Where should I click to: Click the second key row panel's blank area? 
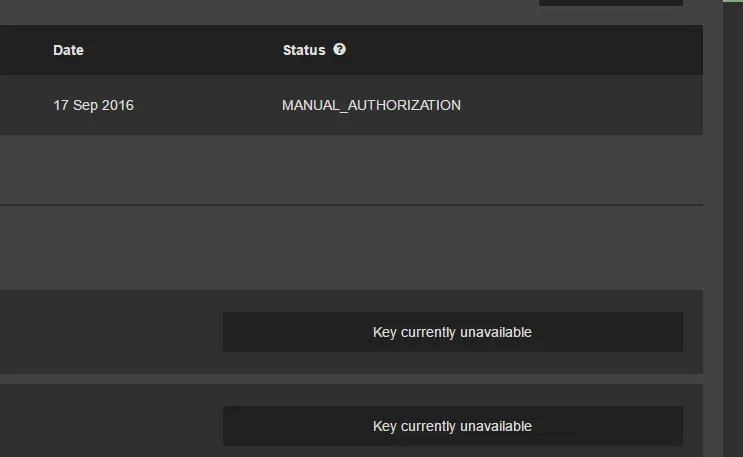click(111, 421)
